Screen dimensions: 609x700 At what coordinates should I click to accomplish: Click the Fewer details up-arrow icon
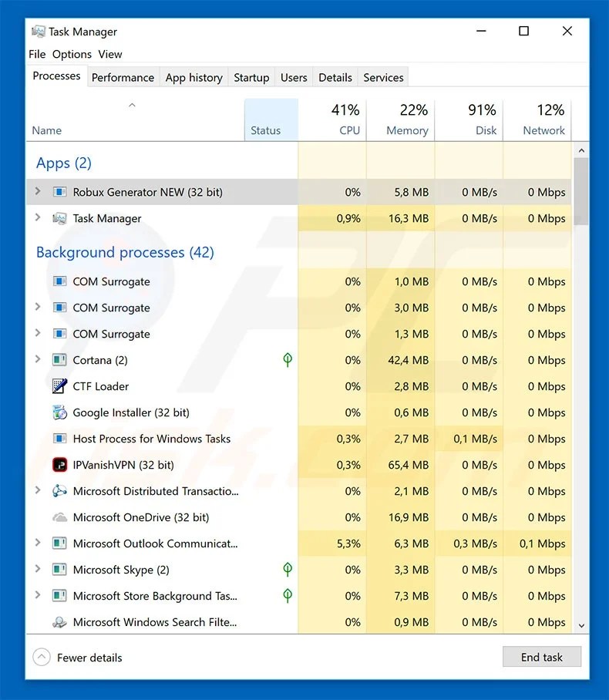click(42, 657)
